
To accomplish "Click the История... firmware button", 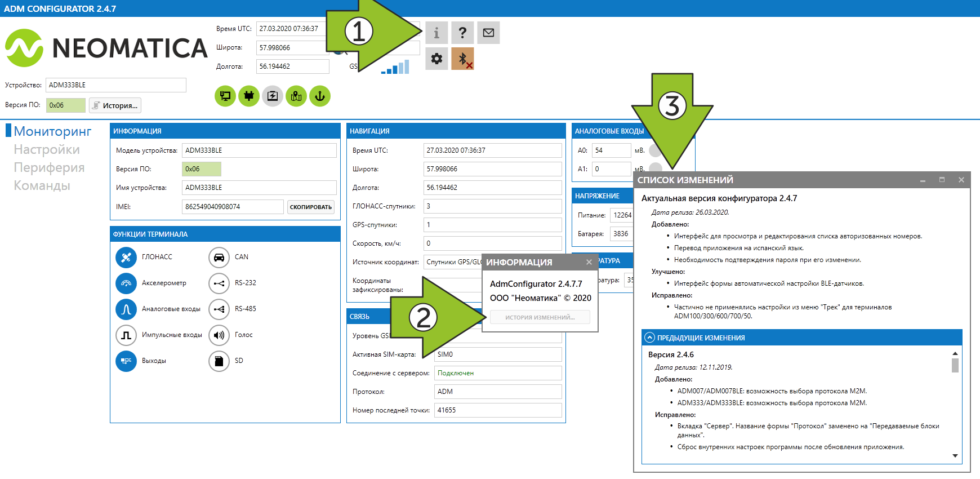I will pos(115,105).
